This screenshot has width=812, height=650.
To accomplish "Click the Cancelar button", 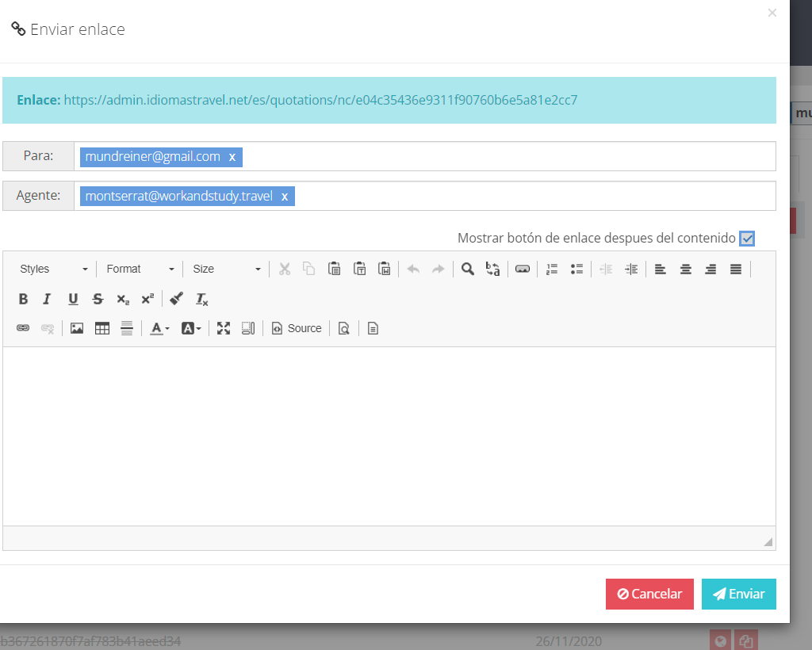I will point(649,594).
